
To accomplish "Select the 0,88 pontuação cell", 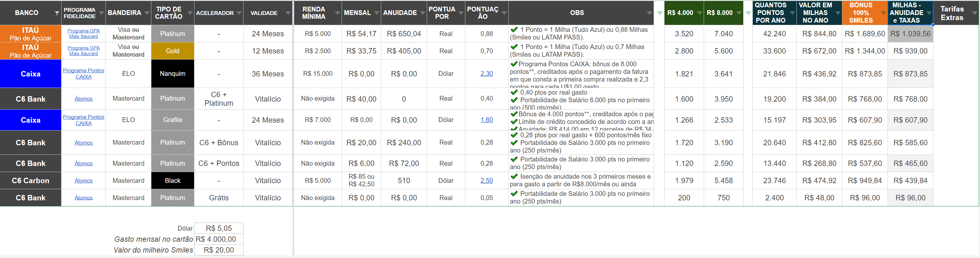I will click(487, 34).
